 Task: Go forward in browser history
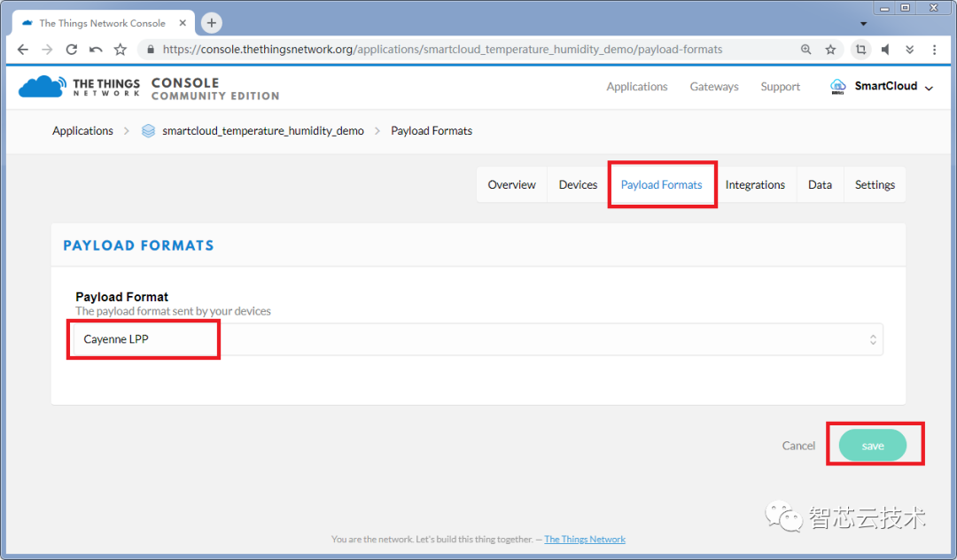click(x=47, y=50)
